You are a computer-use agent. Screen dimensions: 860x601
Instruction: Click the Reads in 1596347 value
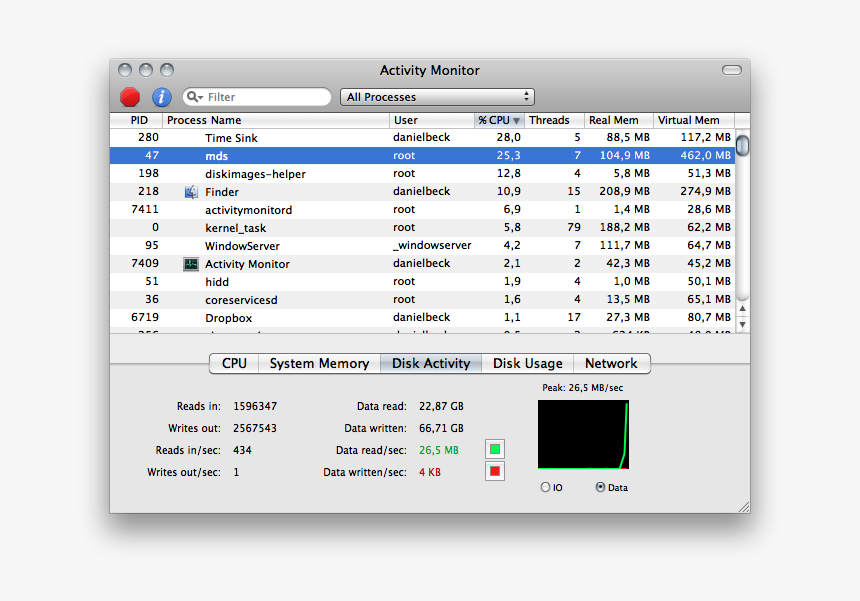coord(255,406)
